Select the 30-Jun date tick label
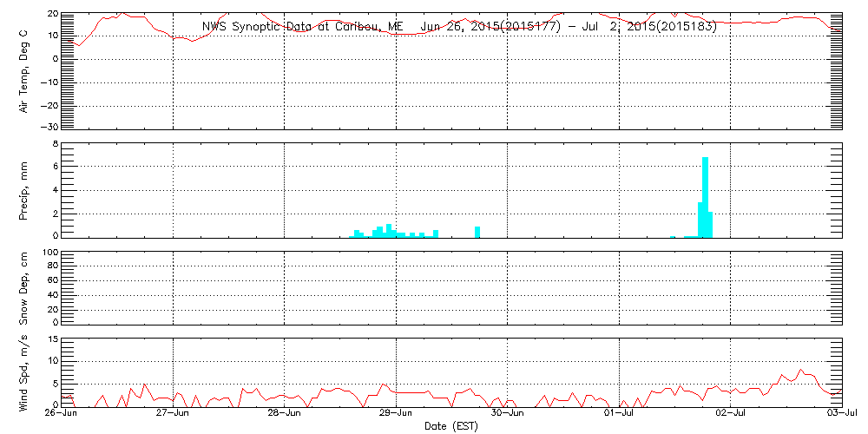 pos(508,414)
